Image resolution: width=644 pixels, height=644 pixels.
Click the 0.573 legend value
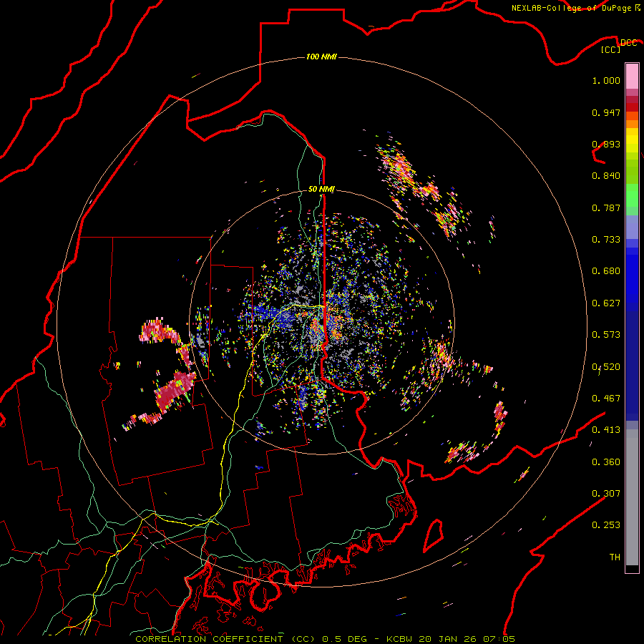(x=606, y=335)
